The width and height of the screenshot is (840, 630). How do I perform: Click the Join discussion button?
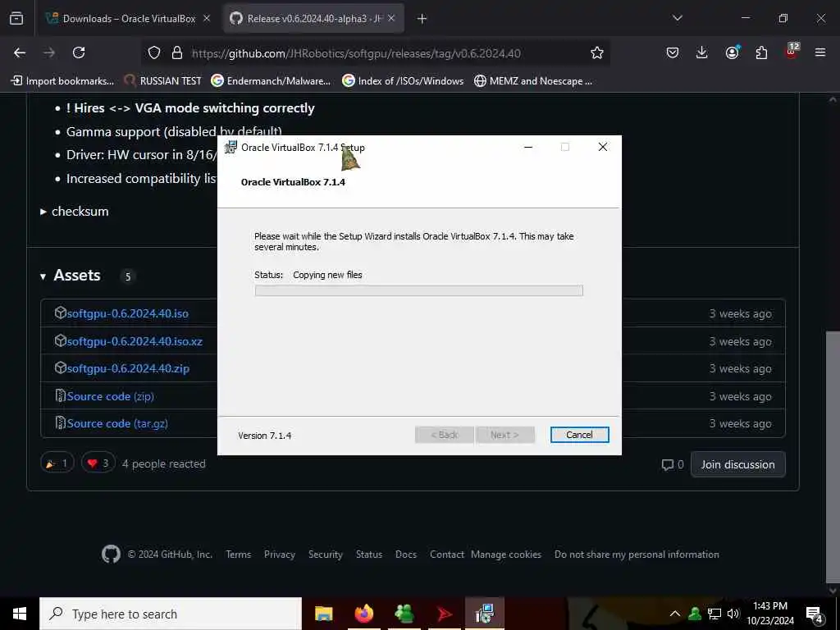coord(738,464)
